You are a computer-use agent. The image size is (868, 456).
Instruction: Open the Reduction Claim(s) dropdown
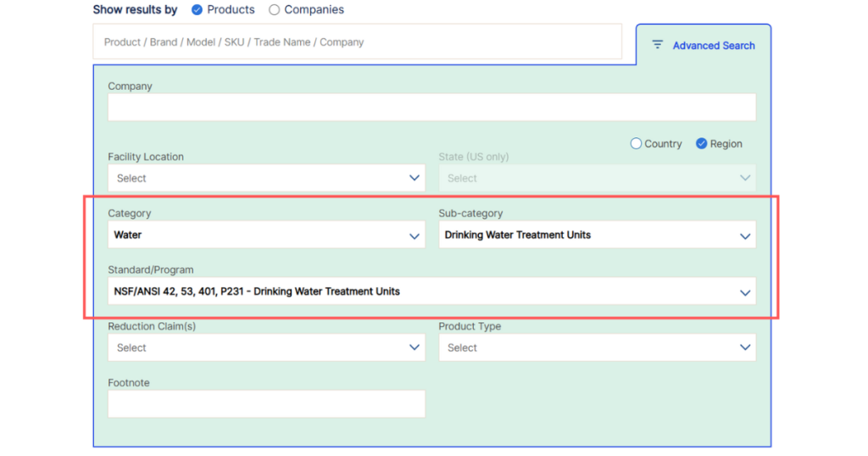pos(266,348)
